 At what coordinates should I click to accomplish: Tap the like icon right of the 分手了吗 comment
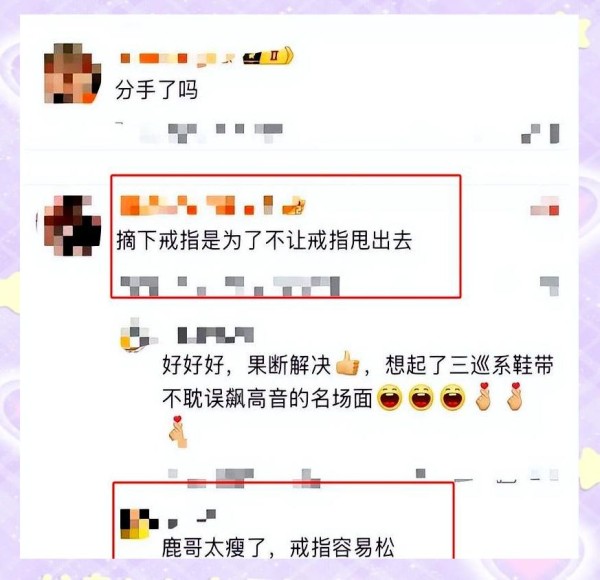point(540,134)
